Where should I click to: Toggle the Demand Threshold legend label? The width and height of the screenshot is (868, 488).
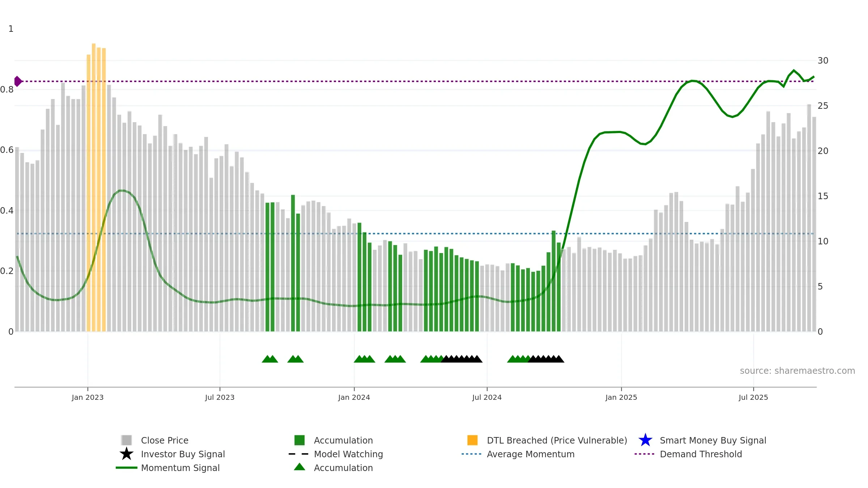click(701, 454)
